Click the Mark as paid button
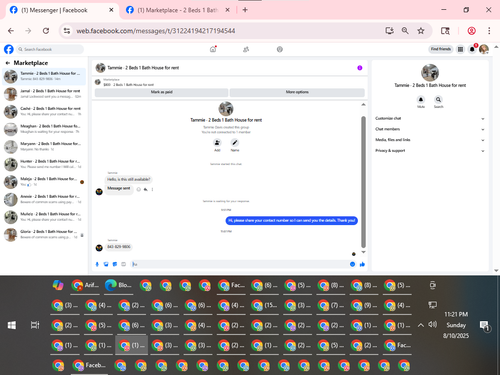The image size is (500, 375). click(x=161, y=92)
